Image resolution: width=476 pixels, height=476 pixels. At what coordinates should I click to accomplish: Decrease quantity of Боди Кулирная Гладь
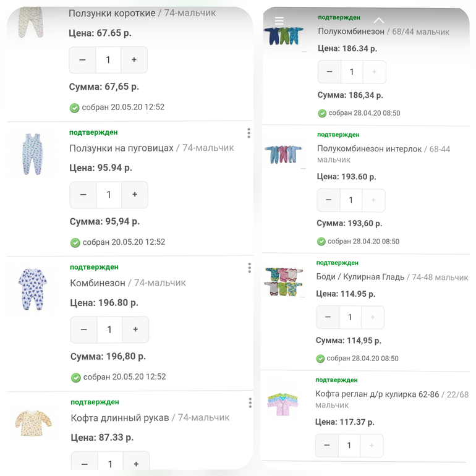(328, 317)
